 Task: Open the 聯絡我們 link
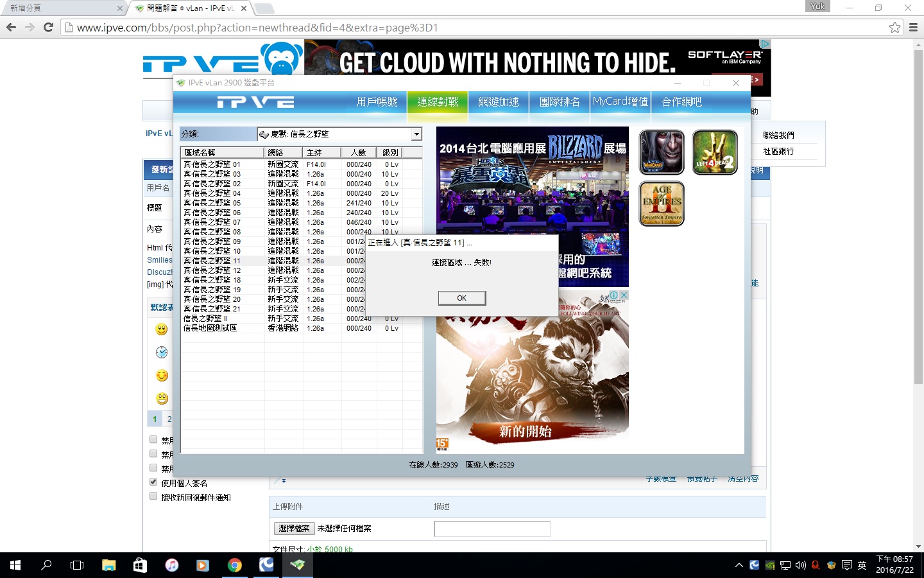point(778,136)
